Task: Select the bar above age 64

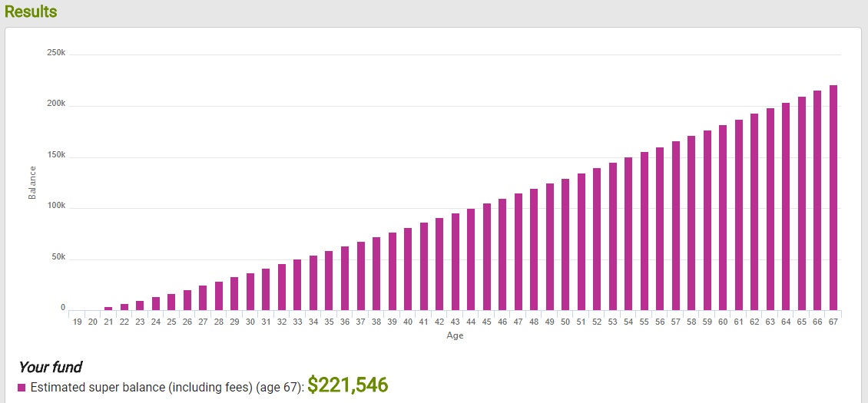Action: tap(786, 206)
